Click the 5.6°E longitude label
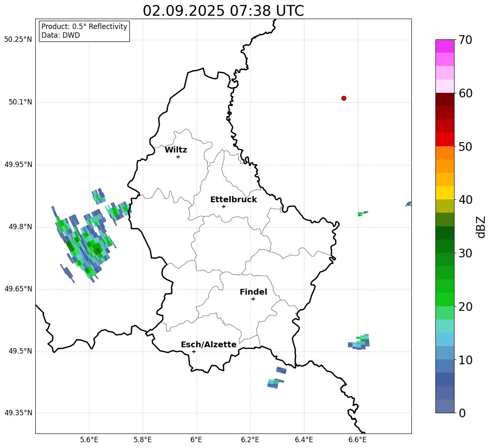Image resolution: width=491 pixels, height=448 pixels. tap(89, 440)
